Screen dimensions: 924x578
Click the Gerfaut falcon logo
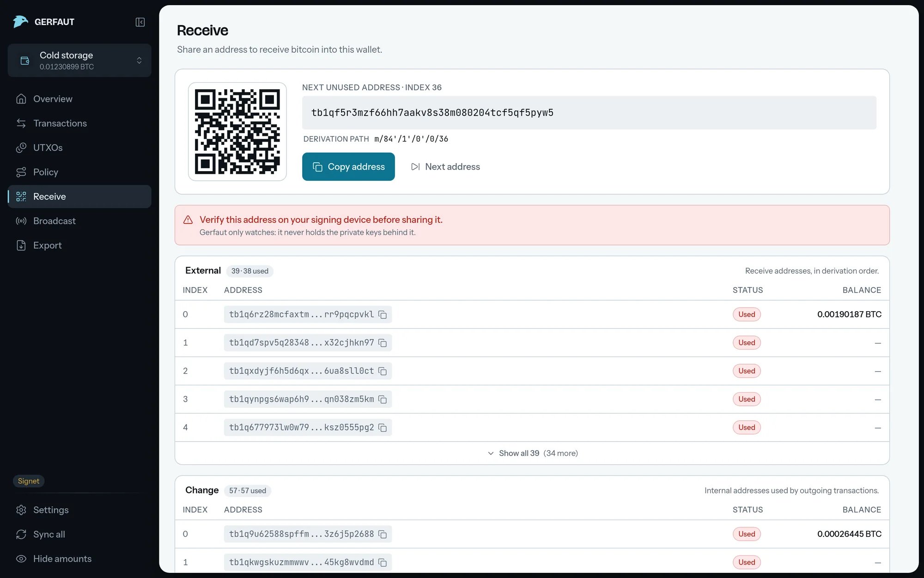(x=20, y=22)
